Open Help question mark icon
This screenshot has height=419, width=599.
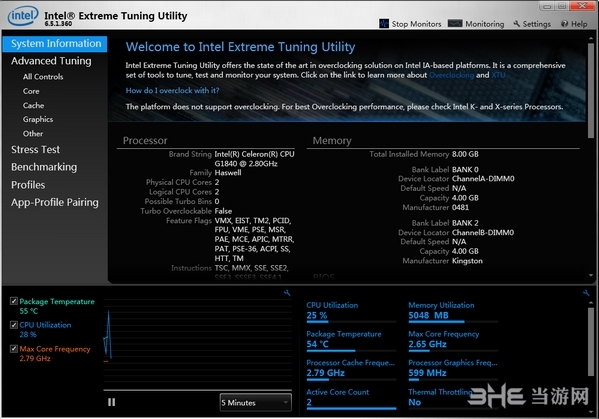pos(564,24)
